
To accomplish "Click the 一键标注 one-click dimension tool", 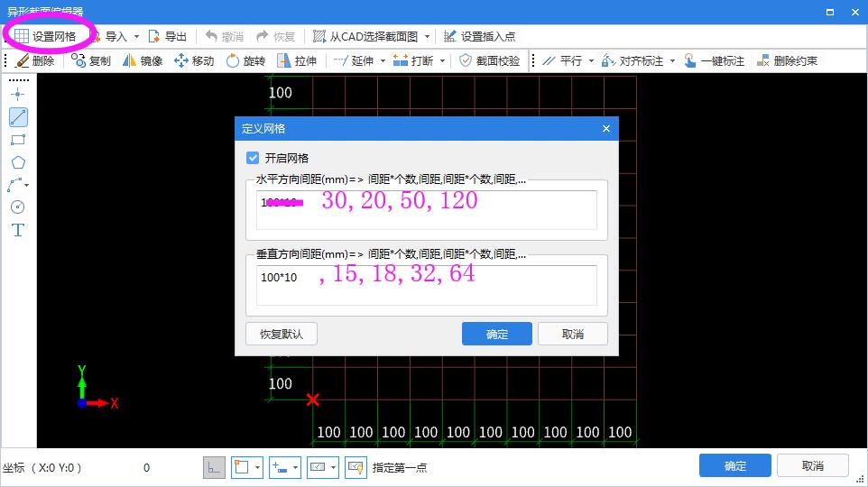I will (714, 61).
